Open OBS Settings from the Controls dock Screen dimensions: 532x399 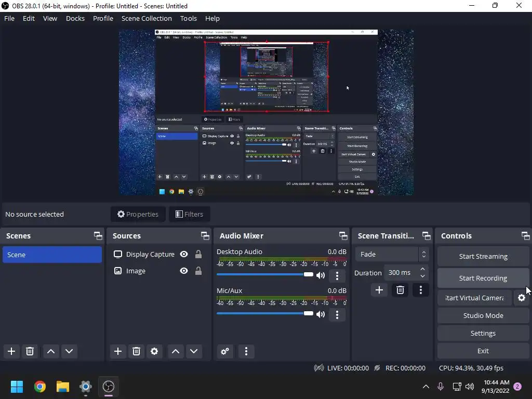pyautogui.click(x=483, y=333)
